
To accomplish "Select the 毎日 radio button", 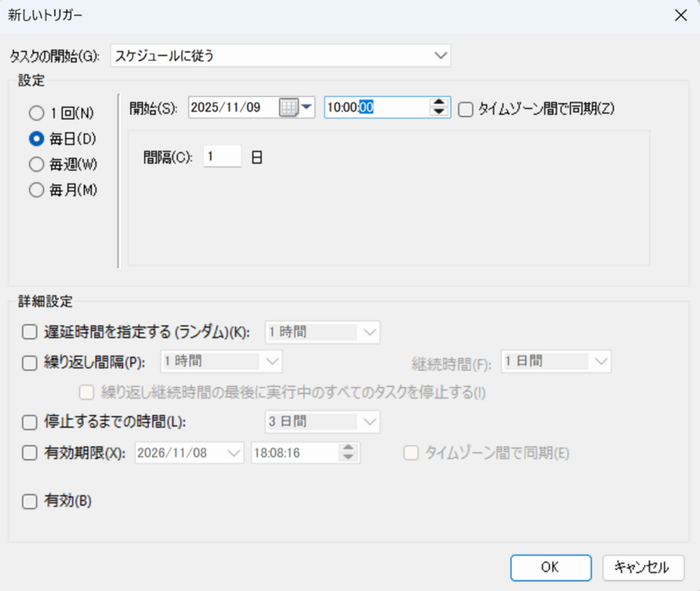I will 36,138.
